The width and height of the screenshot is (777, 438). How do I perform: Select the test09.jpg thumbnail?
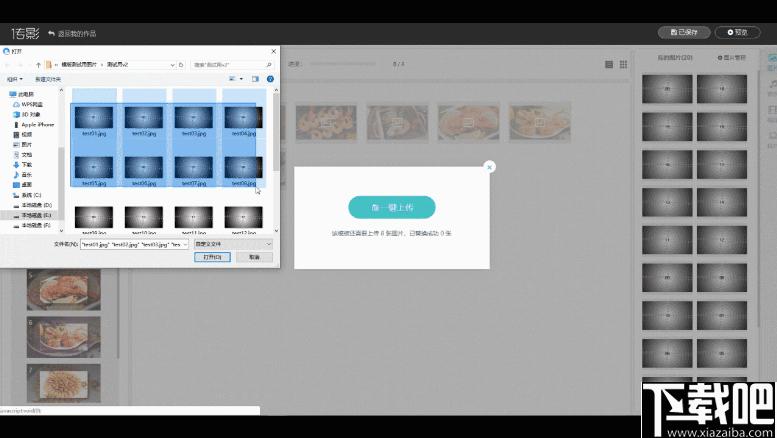tap(94, 219)
